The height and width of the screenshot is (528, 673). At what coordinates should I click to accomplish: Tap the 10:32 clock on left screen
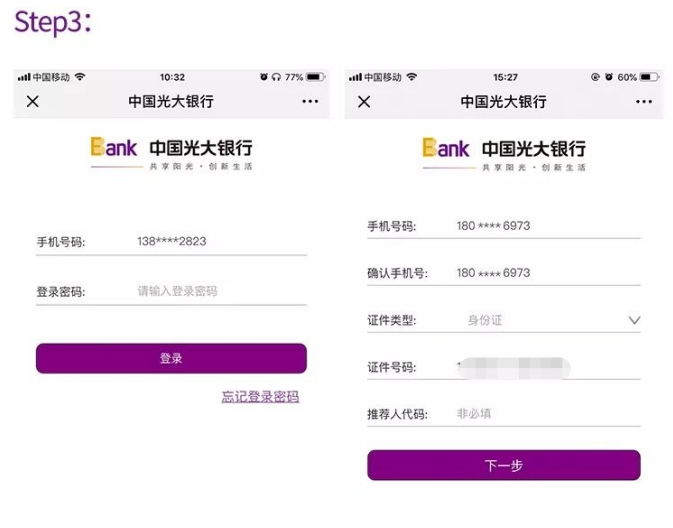click(173, 77)
